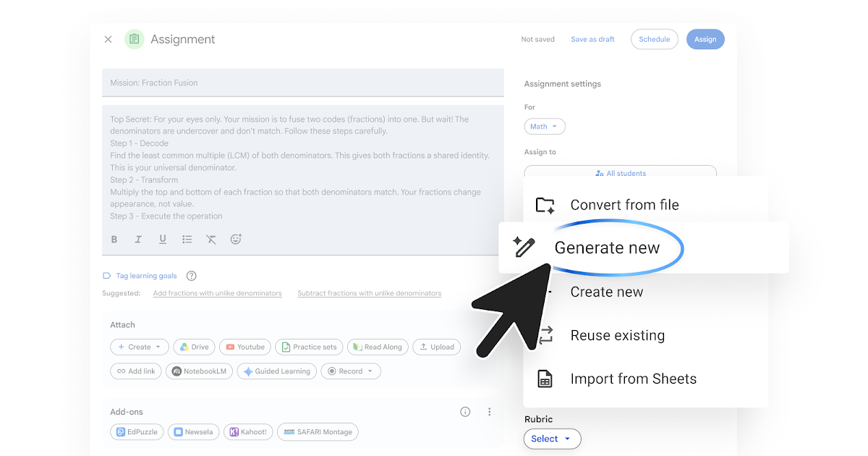Click the Assign button
This screenshot has height=456, width=868.
coord(705,39)
